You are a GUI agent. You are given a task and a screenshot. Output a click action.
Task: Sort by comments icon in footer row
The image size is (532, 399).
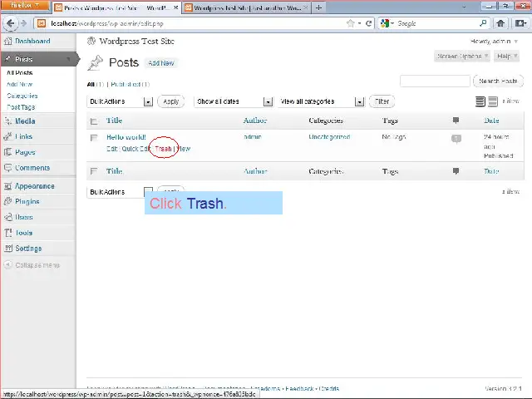click(x=456, y=171)
